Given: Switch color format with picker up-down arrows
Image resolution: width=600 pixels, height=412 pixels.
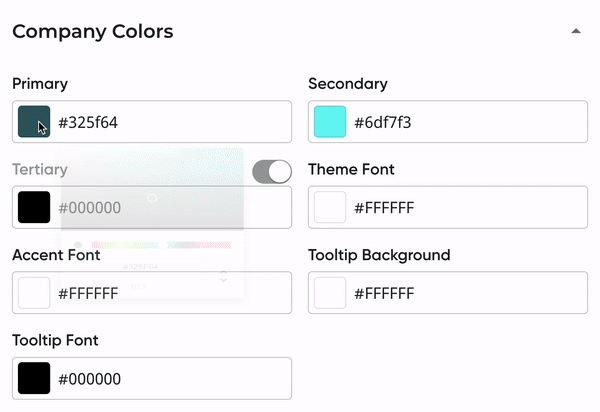Looking at the screenshot, I should pyautogui.click(x=223, y=276).
